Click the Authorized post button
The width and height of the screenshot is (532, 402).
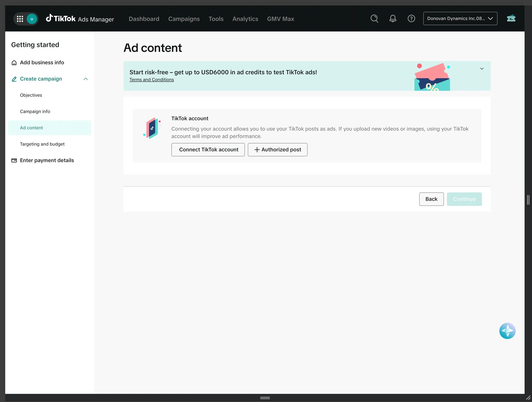click(277, 150)
